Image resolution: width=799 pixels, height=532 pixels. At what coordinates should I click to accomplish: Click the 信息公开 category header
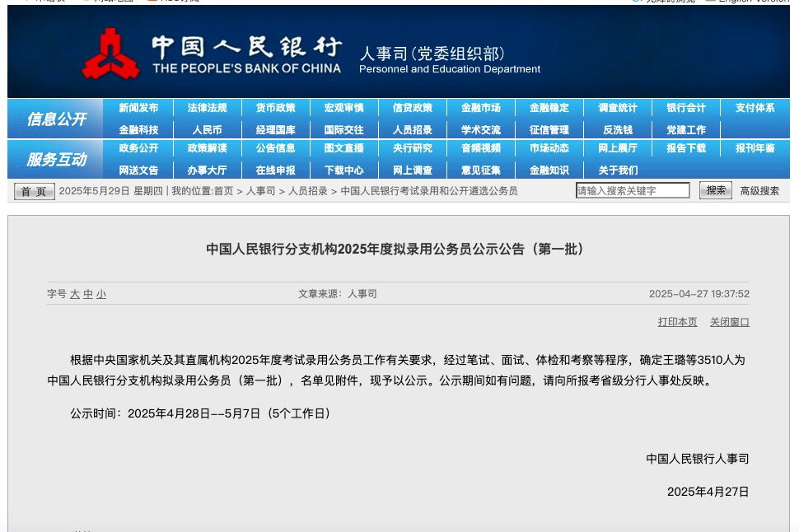coord(57,119)
